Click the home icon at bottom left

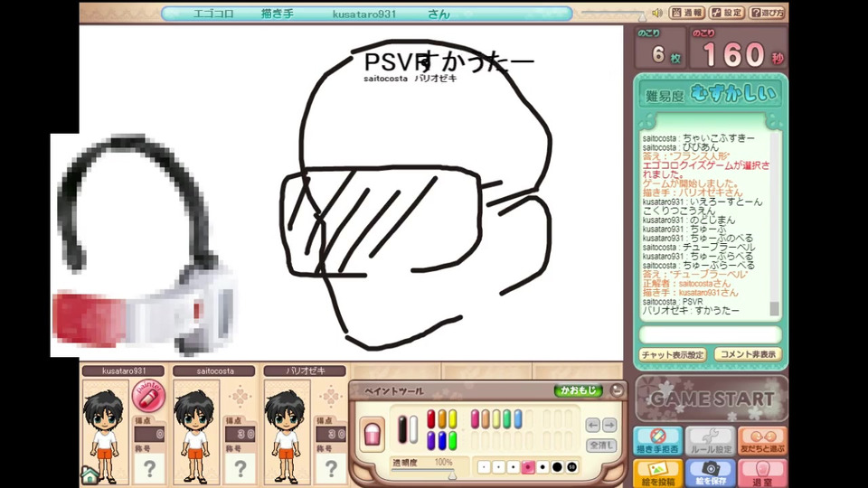(90, 474)
